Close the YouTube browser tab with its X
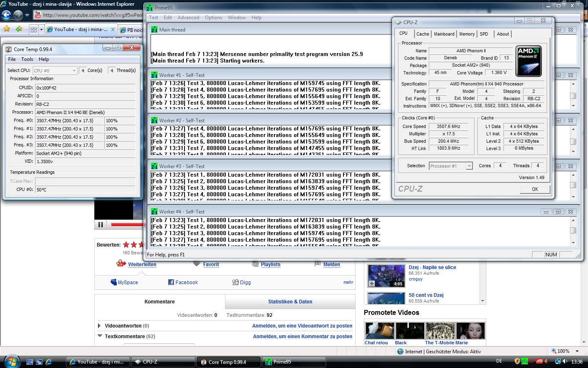 pos(112,29)
